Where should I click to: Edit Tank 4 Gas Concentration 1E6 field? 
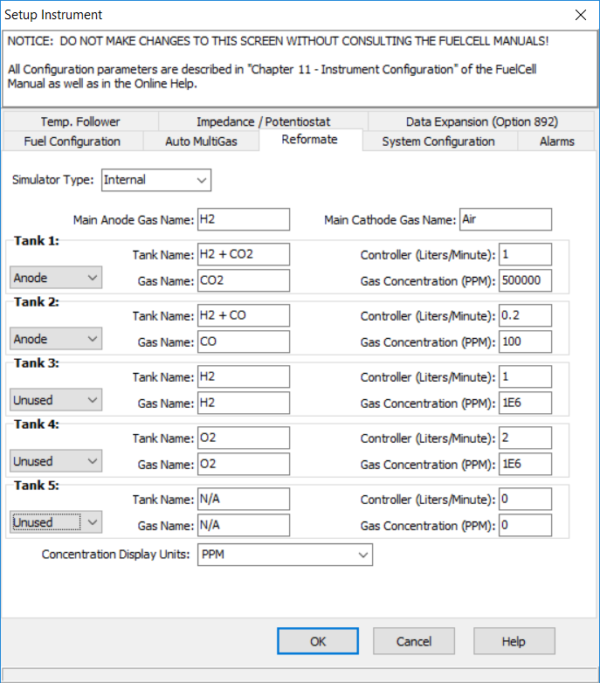point(525,464)
